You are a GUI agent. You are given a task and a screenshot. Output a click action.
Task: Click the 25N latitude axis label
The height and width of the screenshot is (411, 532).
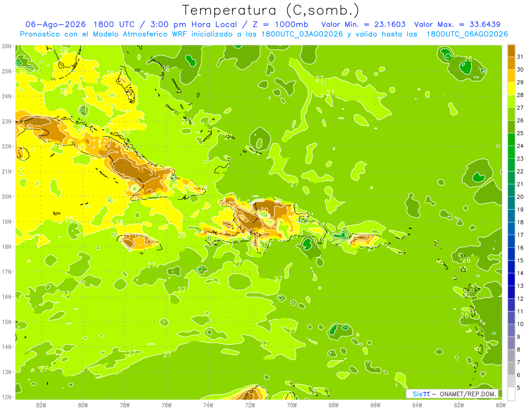[x=6, y=71]
